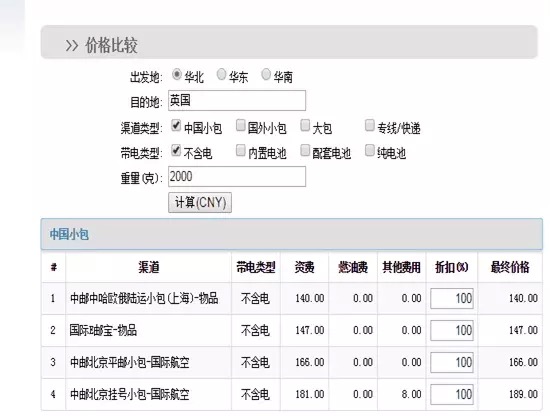Uncheck the 不含电 battery type checkbox
The image size is (550, 416).
click(176, 151)
